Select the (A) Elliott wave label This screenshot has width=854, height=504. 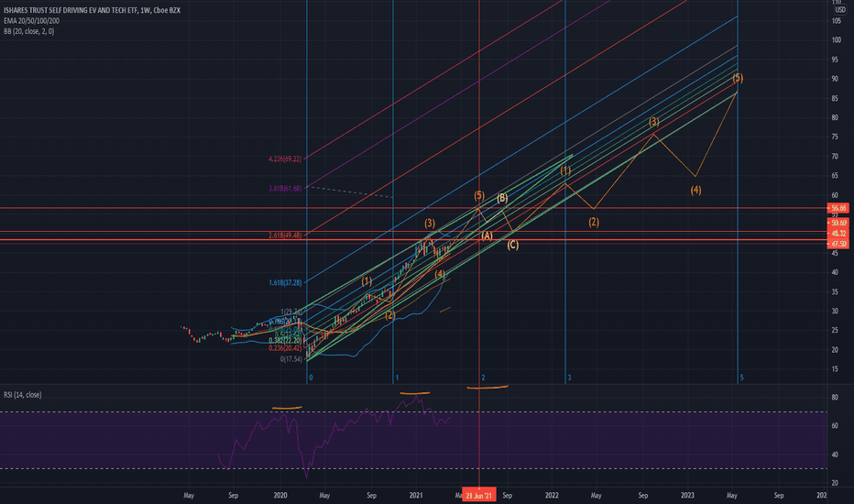487,236
